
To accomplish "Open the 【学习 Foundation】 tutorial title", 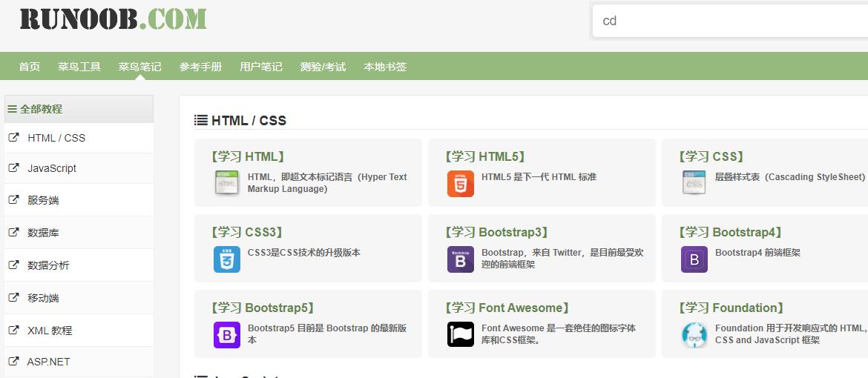I will point(731,308).
